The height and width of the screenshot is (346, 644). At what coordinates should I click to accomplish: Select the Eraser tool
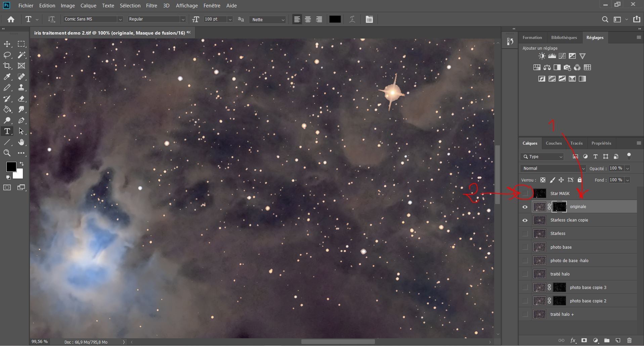tap(21, 99)
